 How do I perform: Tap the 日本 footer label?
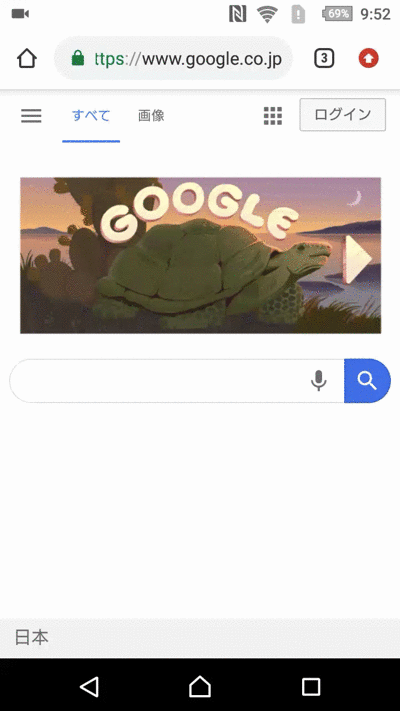pos(32,637)
